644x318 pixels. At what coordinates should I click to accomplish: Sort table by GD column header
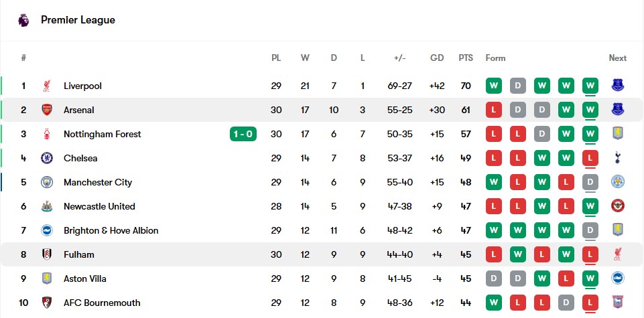[x=436, y=58]
